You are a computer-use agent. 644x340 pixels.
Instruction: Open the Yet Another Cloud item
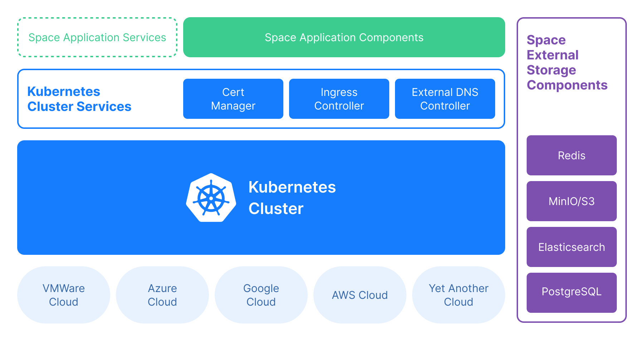click(x=458, y=295)
